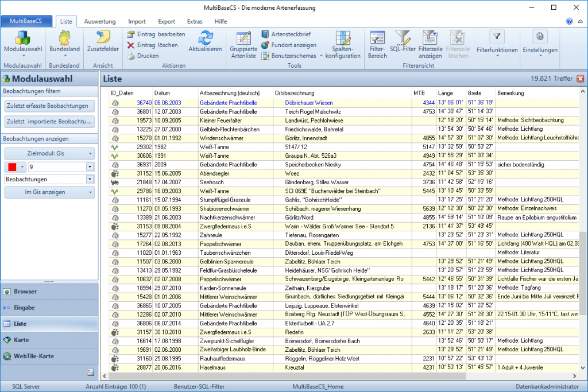Click Zuletzt erfasste Beobachtungen button
This screenshot has height=392, width=588.
(50, 106)
